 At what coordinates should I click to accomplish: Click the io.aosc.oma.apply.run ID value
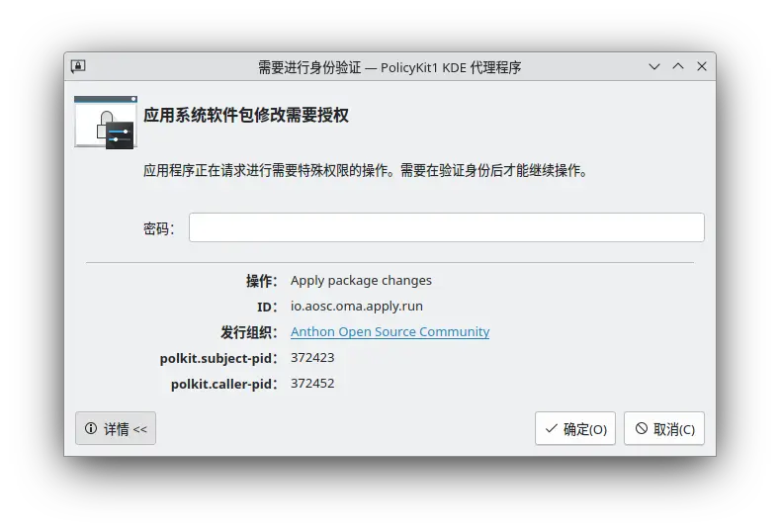tap(357, 307)
